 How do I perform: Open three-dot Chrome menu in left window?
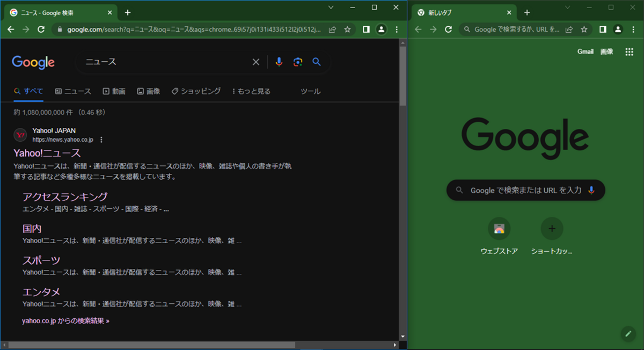click(397, 30)
